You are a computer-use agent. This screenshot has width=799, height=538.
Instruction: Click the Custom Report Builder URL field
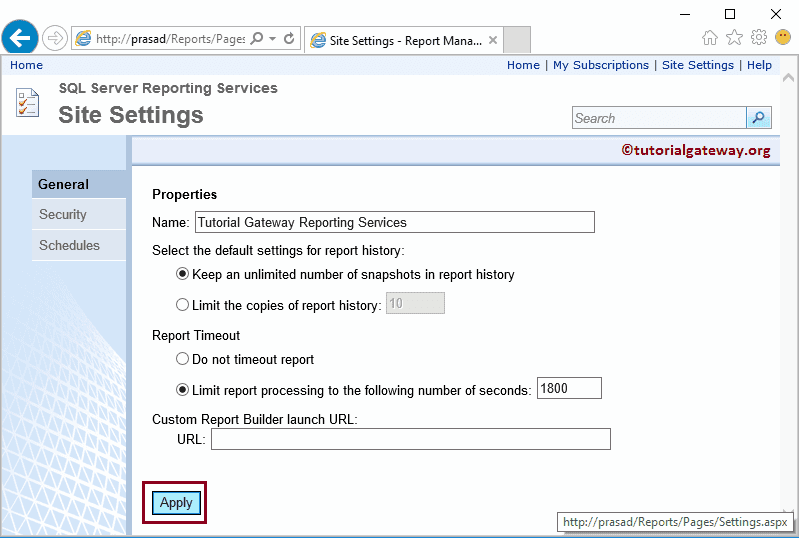[411, 439]
